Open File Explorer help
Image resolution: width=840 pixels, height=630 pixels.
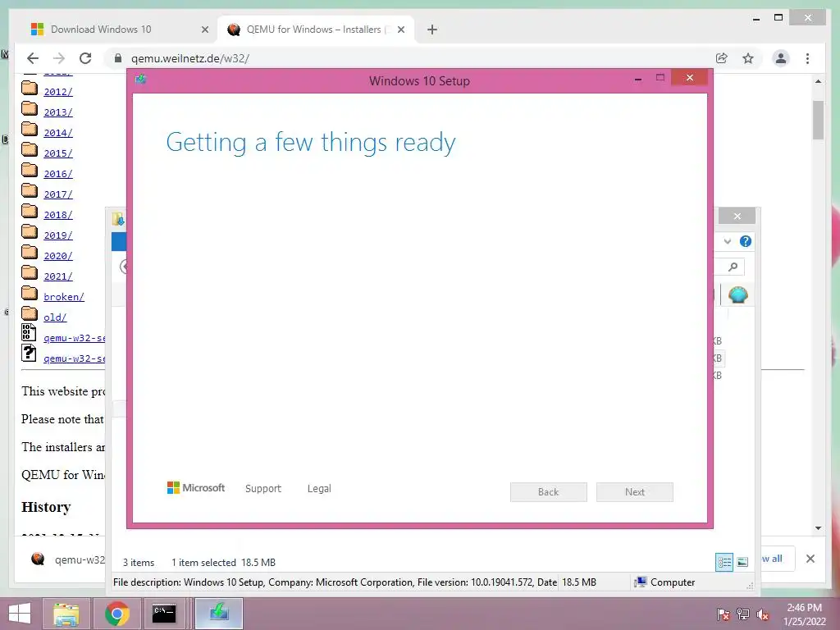[x=745, y=242]
